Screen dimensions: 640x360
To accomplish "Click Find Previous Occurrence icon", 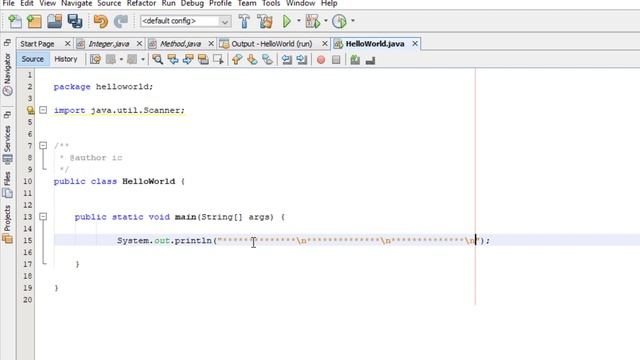I will (173, 60).
